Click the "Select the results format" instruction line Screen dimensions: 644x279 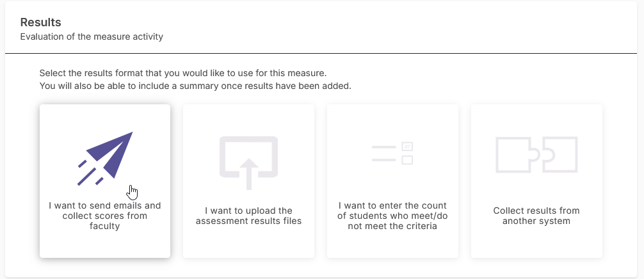(183, 74)
